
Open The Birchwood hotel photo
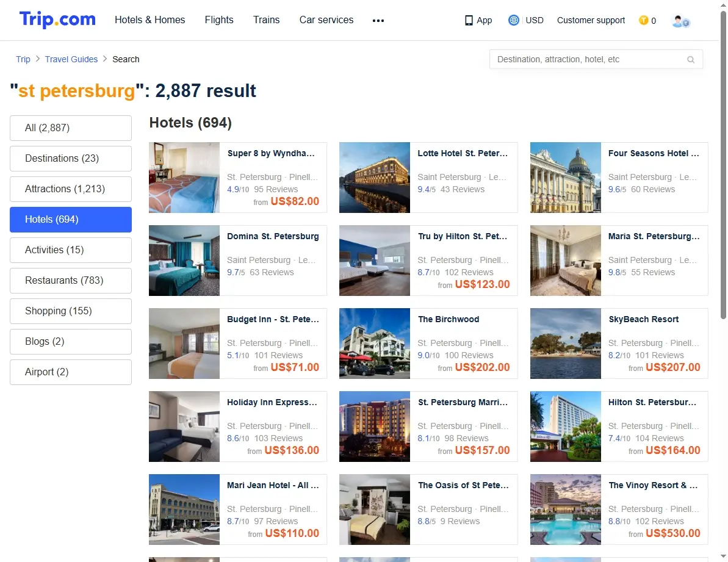(x=375, y=344)
